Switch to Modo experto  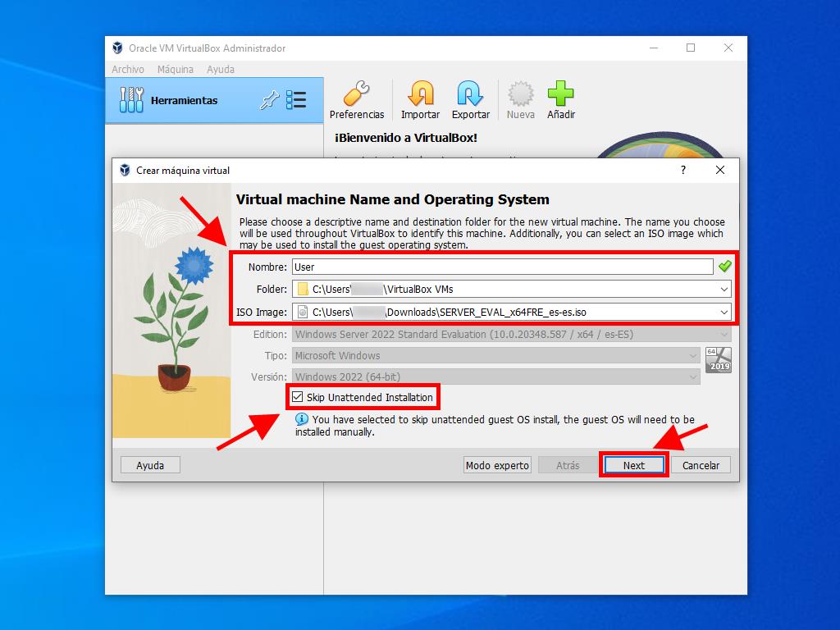pyautogui.click(x=497, y=465)
